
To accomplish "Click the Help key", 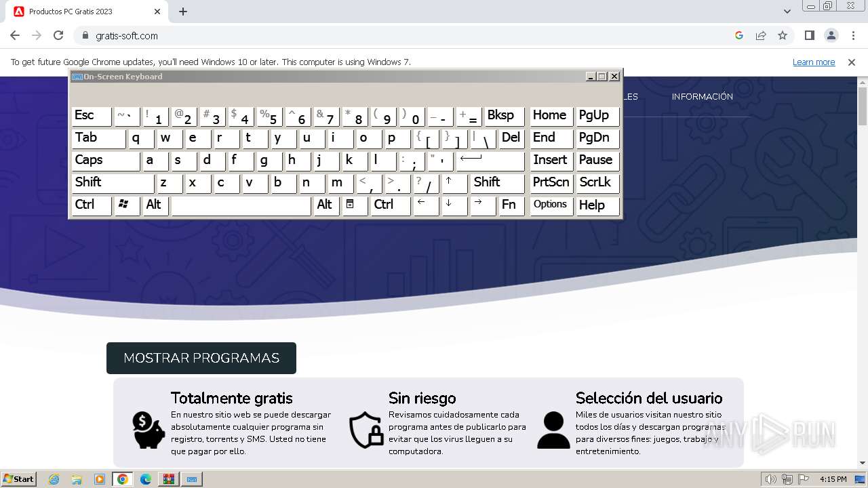I will pos(597,205).
